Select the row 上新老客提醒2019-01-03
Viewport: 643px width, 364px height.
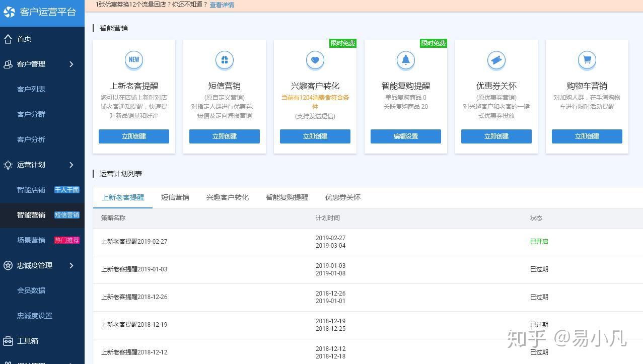pyautogui.click(x=368, y=269)
